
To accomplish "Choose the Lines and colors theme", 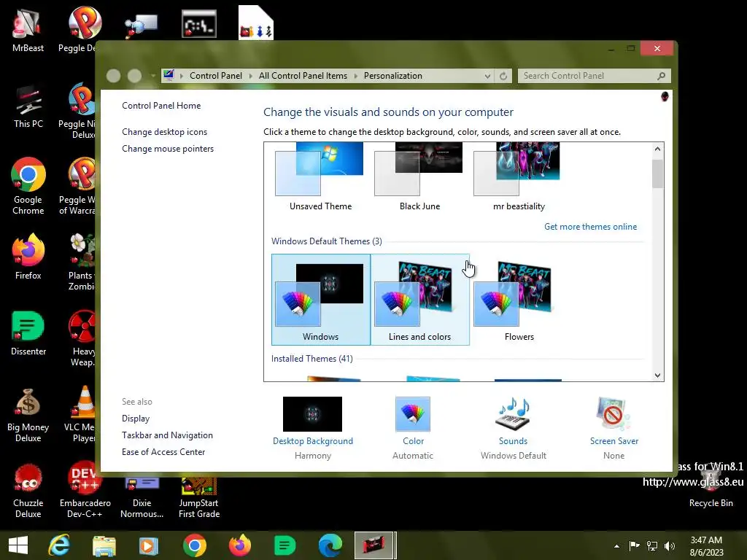I will 419,300.
